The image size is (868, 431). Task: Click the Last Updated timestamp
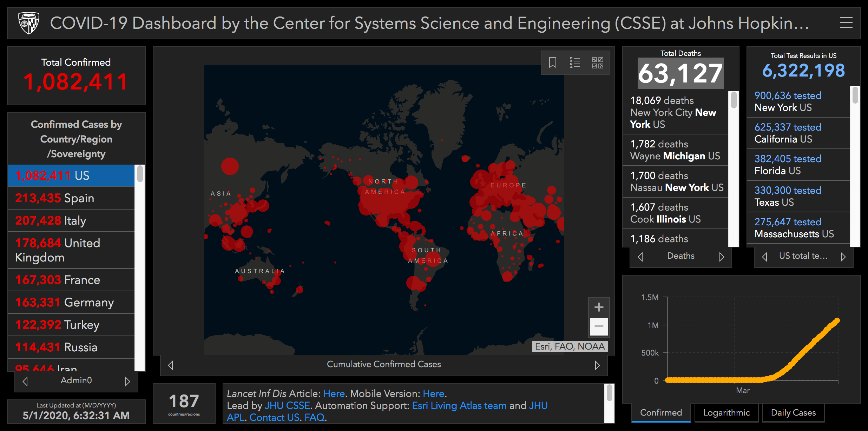[x=76, y=416]
